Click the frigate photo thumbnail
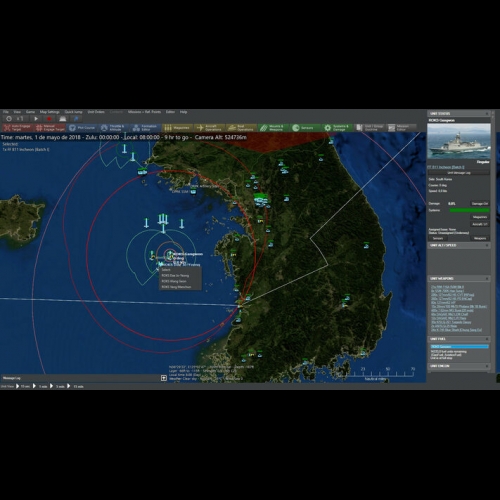Screen dimensions: 500x500 pos(459,141)
